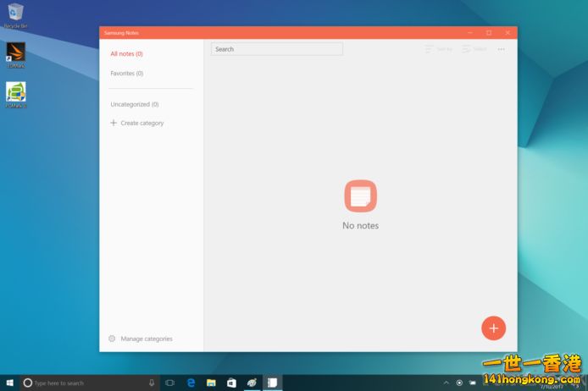Click the taskbar app left of Samsung Notes

point(252,383)
